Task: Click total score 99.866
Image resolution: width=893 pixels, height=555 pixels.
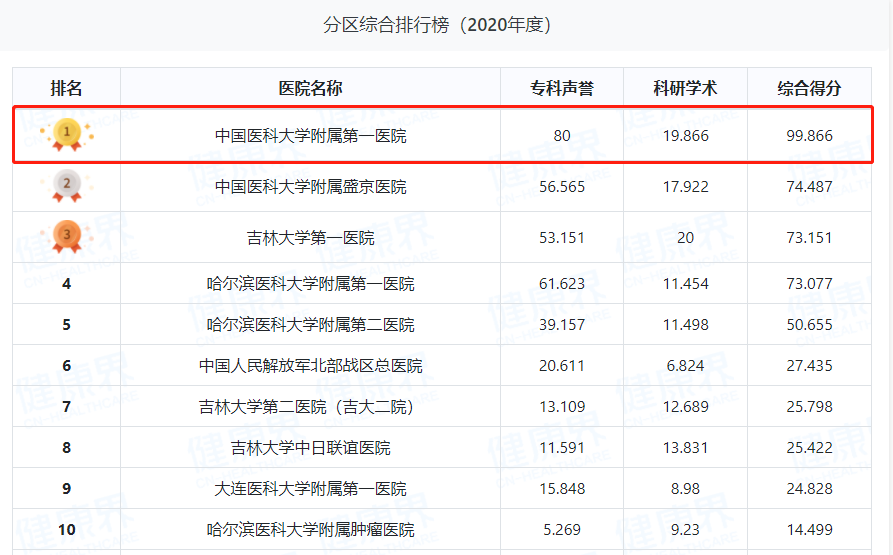Action: coord(809,135)
